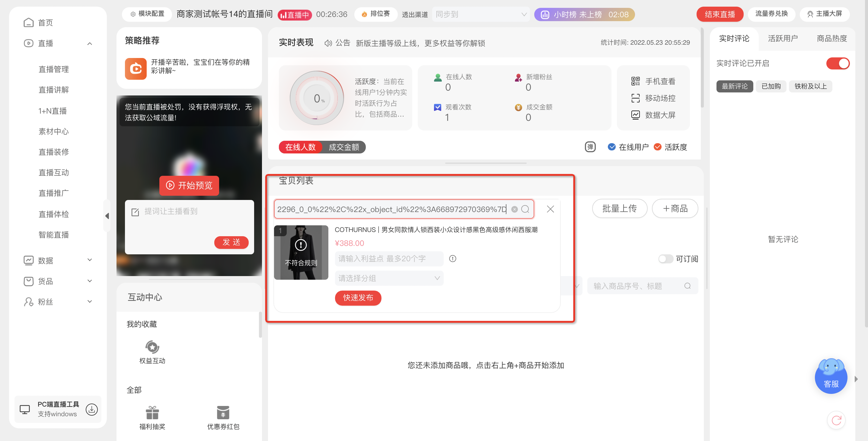868x441 pixels.
Task: Click the circular refresh icon below 客服
Action: pyautogui.click(x=836, y=420)
